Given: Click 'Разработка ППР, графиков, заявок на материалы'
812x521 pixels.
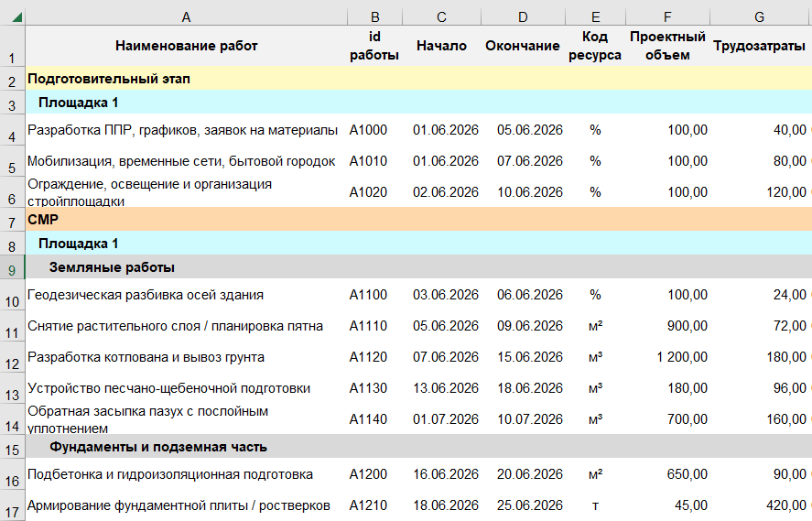Looking at the screenshot, I should click(187, 130).
